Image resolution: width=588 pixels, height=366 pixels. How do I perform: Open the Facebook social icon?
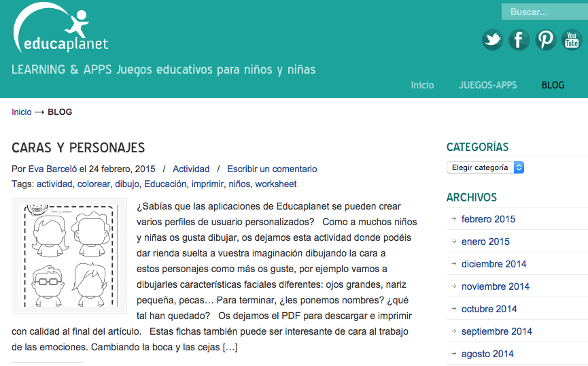pyautogui.click(x=519, y=40)
